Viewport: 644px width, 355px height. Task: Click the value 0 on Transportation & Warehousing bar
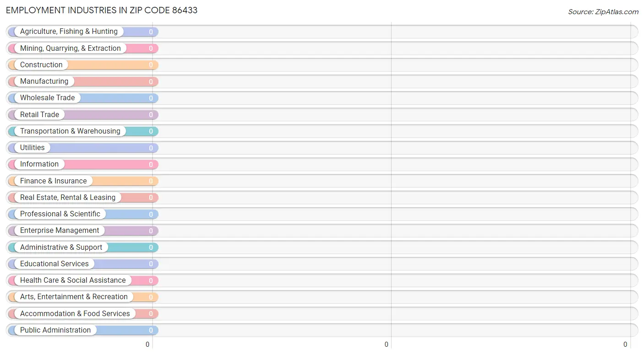pyautogui.click(x=151, y=131)
